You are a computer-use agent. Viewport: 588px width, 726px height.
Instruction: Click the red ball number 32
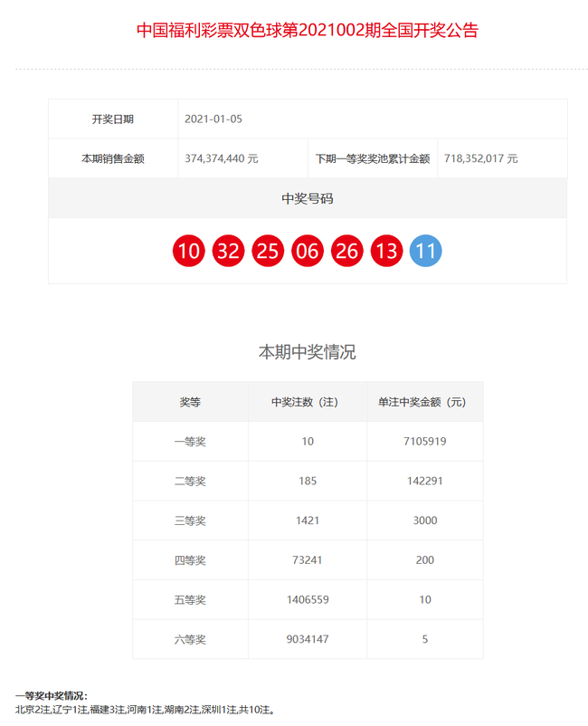tap(229, 251)
